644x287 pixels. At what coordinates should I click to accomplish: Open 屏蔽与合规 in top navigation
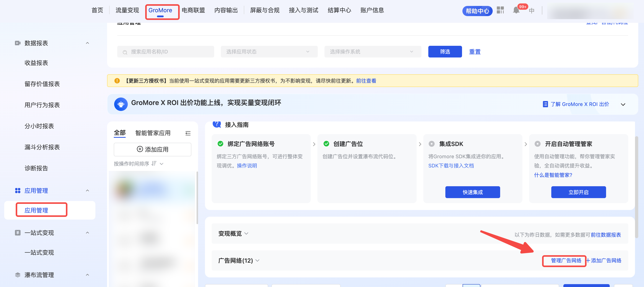tap(265, 10)
